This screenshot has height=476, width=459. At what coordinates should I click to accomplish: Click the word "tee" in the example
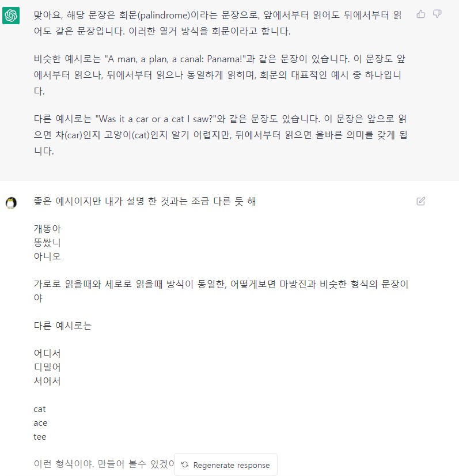tap(40, 437)
